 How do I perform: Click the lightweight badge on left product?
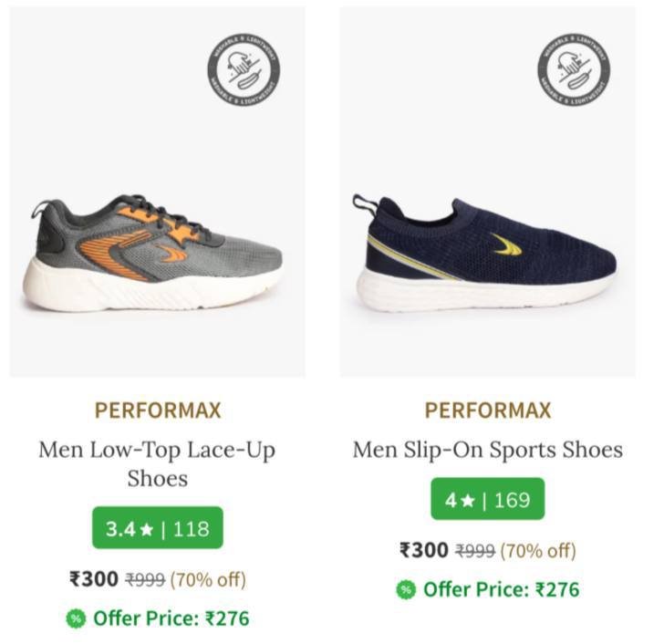[244, 69]
